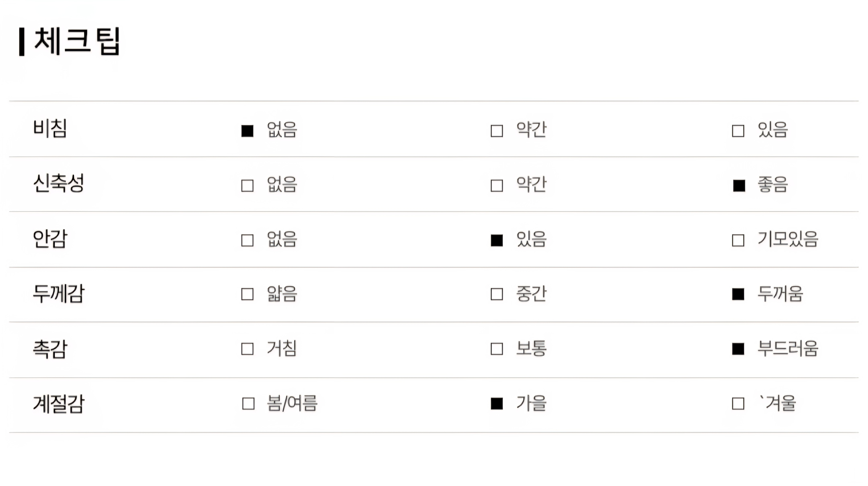Toggle the filled 두꺼움 checkbox
868x486 pixels.
(738, 294)
